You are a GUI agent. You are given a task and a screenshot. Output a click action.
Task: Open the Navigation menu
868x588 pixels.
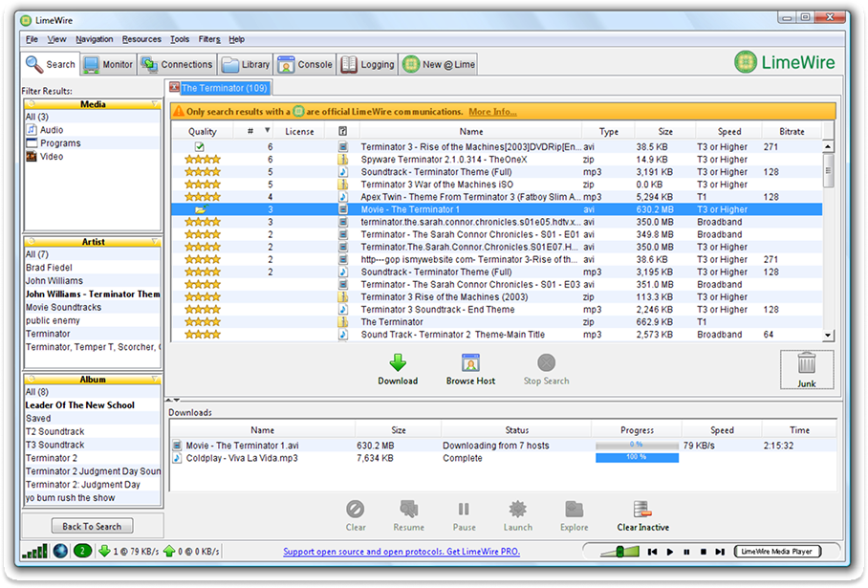tap(94, 39)
